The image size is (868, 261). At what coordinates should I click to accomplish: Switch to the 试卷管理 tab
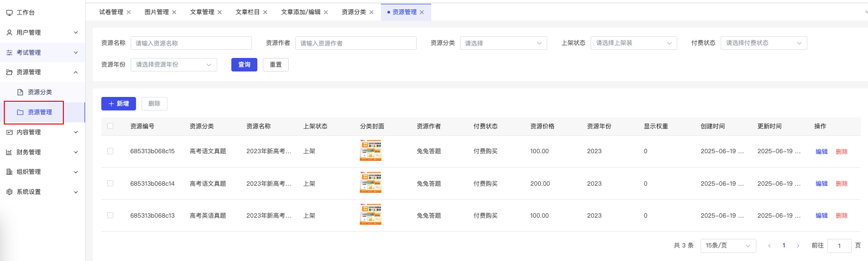pos(111,12)
